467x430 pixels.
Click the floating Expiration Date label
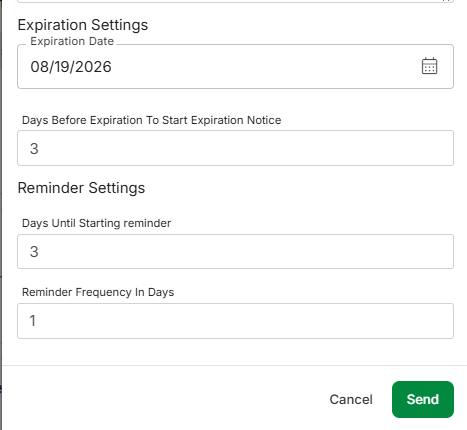click(x=72, y=41)
